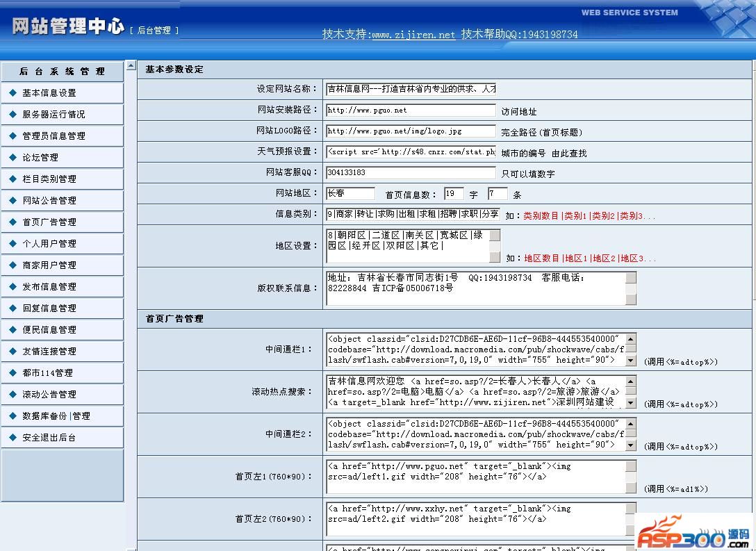Image resolution: width=756 pixels, height=551 pixels.
Task: Click inside the 版权联系信息 textarea
Action: tap(476, 288)
